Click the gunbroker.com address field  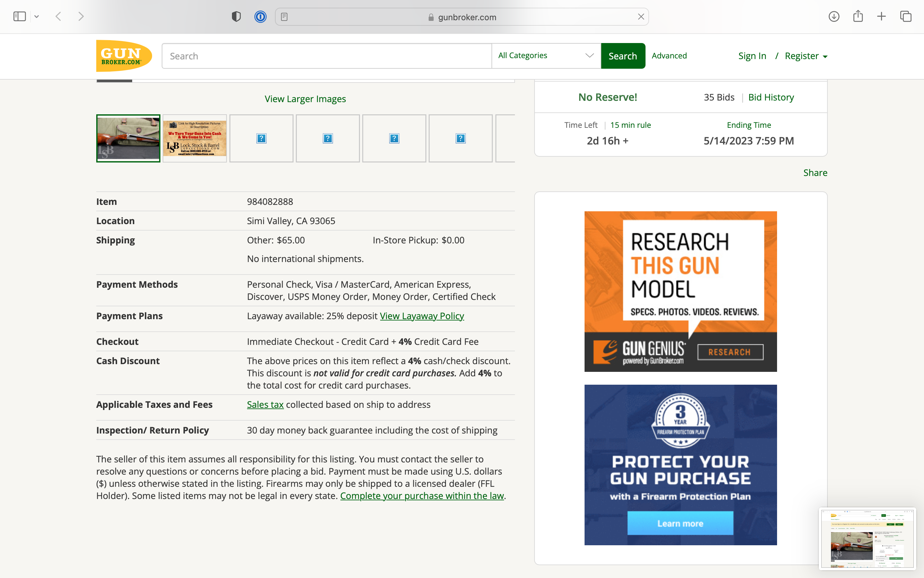point(462,17)
